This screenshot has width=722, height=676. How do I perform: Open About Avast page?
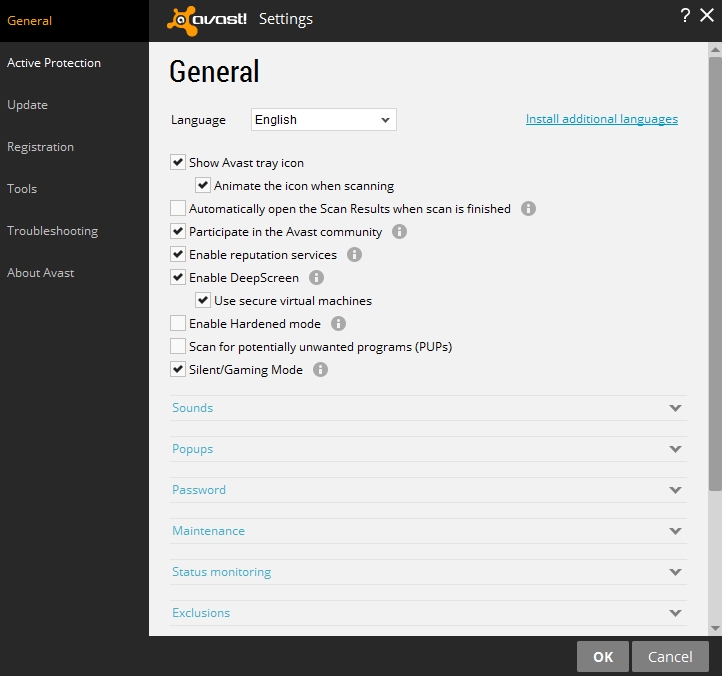click(74, 273)
